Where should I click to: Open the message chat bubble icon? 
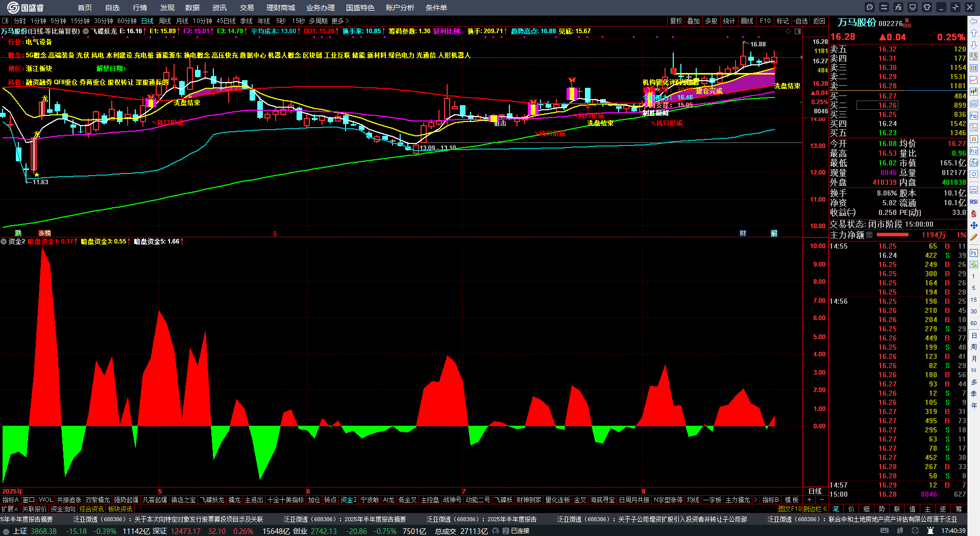[870, 7]
